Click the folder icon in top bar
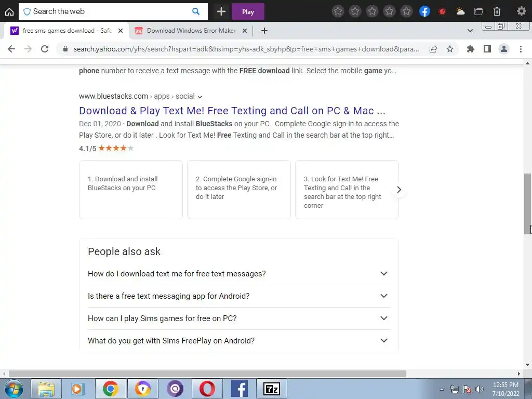 tap(478, 11)
